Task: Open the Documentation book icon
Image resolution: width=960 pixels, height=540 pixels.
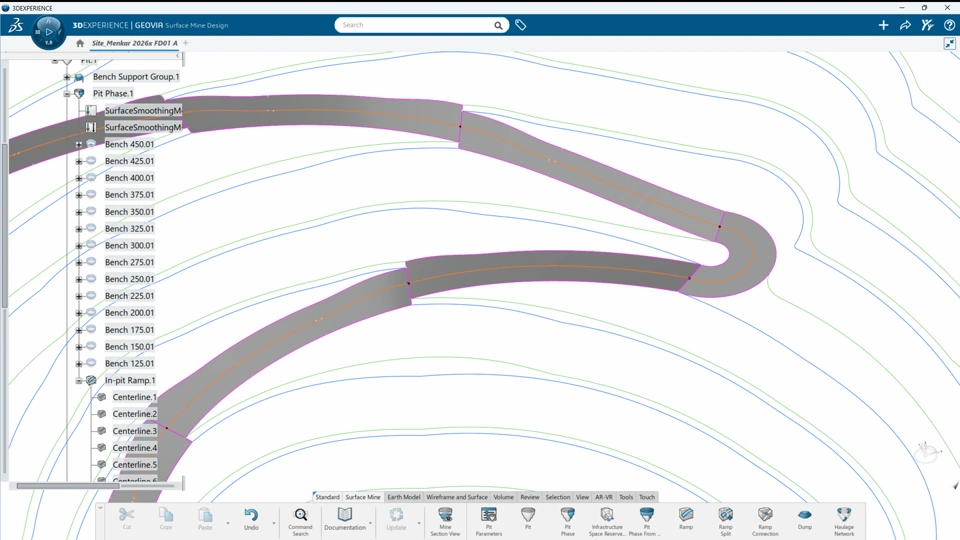Action: (345, 515)
